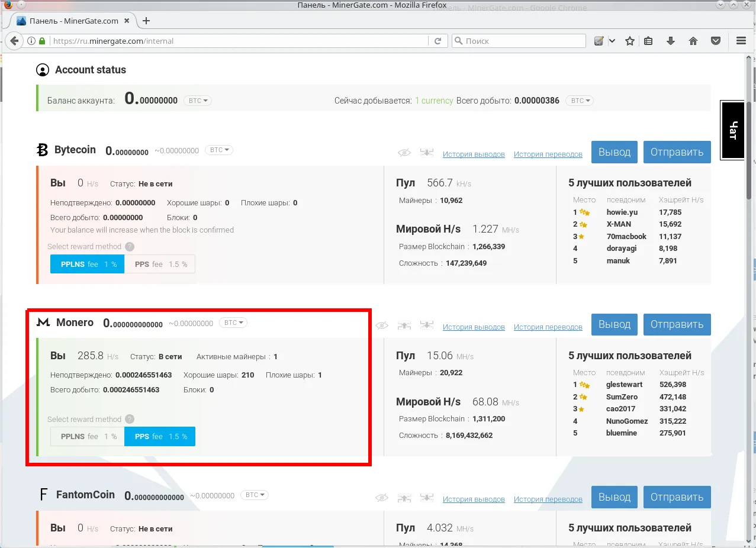Screen dimensions: 756x548
Task: Open Monero История выводов link
Action: (x=474, y=327)
